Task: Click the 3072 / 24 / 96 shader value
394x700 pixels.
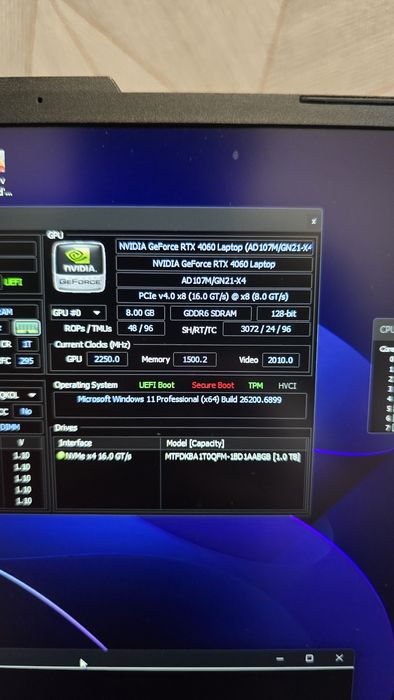Action: 266,329
